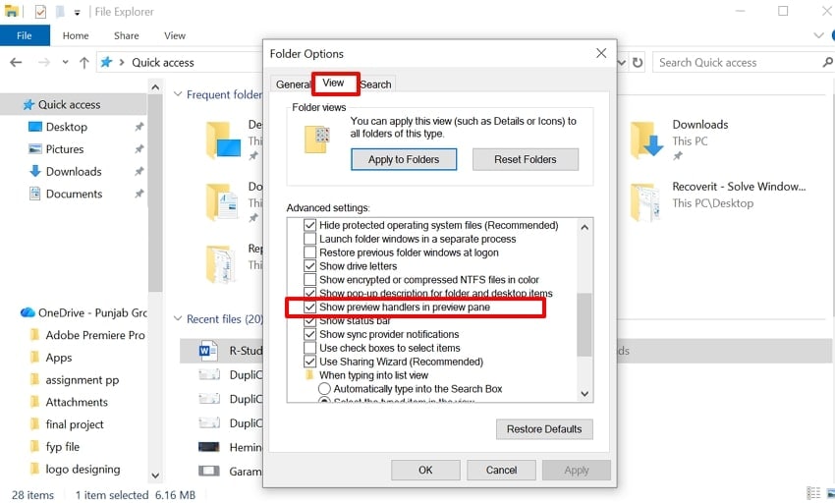Collapse the Frequent folders section
This screenshot has width=835, height=504.
tap(178, 94)
